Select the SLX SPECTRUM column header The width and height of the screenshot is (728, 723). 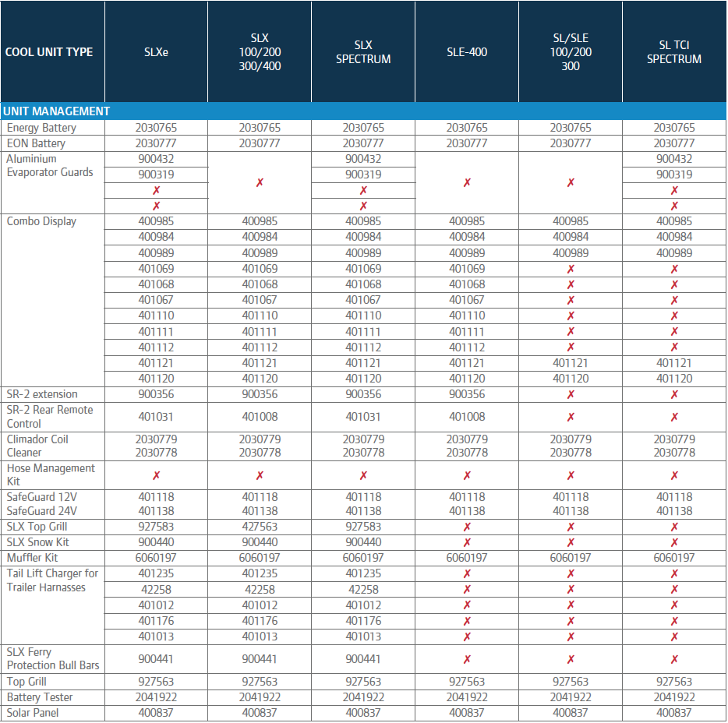(x=362, y=52)
